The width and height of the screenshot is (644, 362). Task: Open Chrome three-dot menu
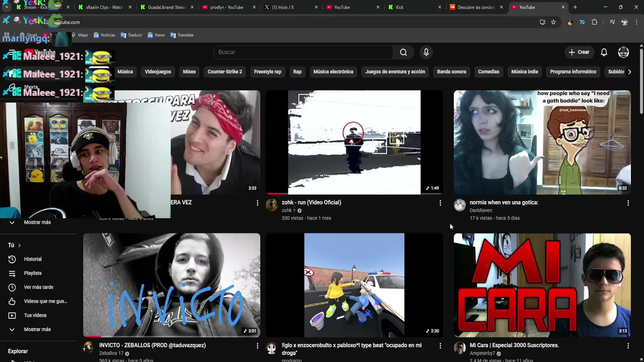coord(637,22)
